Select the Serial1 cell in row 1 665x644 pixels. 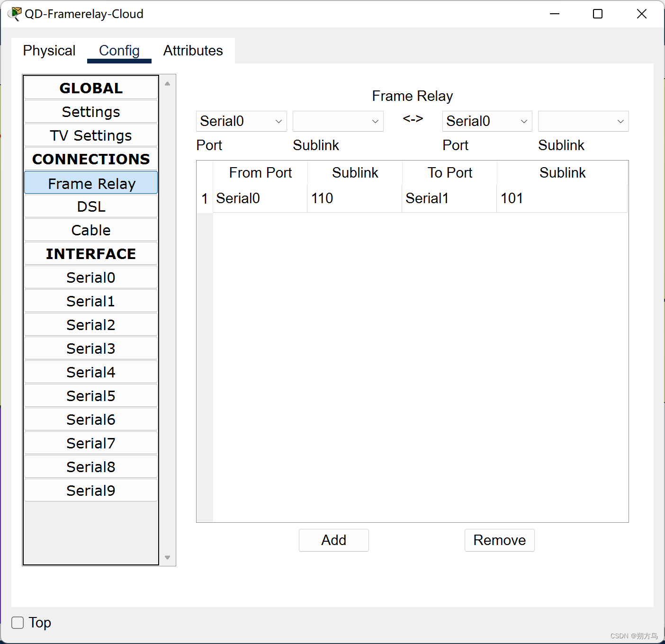[449, 198]
